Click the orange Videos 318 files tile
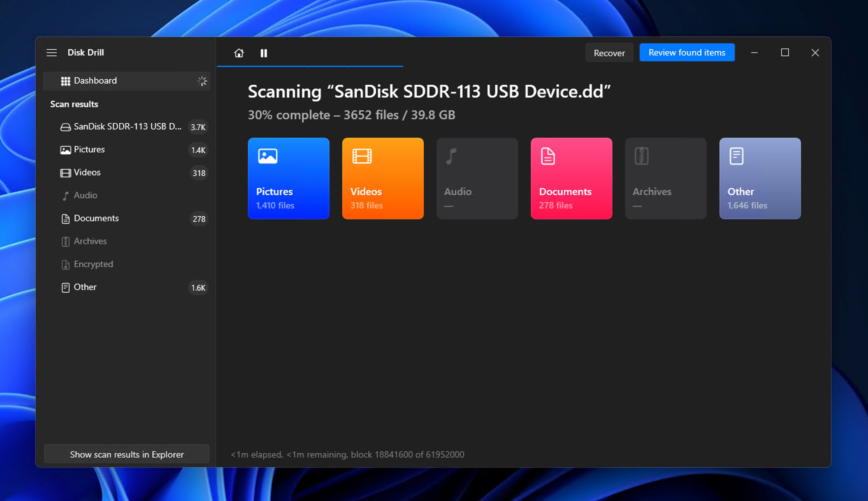Screen dimensions: 868x501 click(383, 178)
